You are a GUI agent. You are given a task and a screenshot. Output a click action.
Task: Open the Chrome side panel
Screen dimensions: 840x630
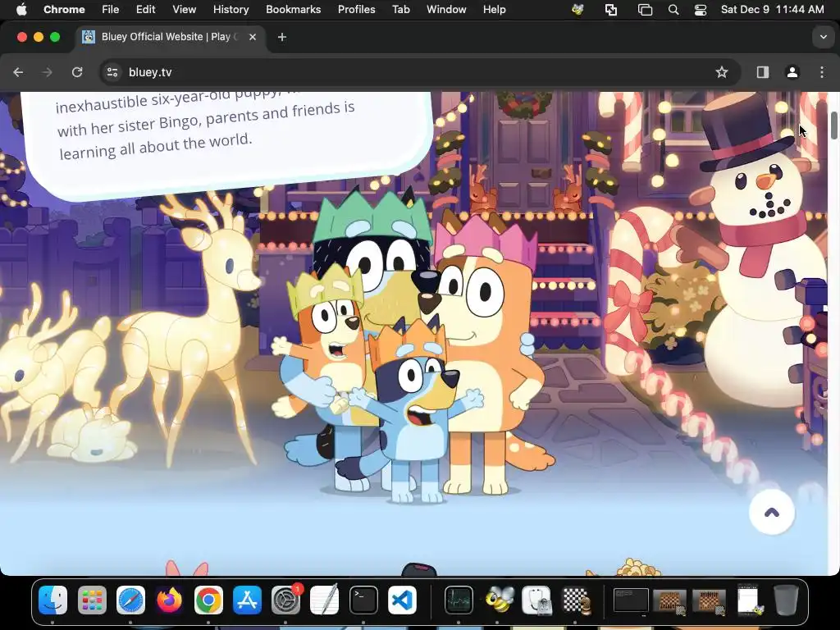(x=763, y=72)
